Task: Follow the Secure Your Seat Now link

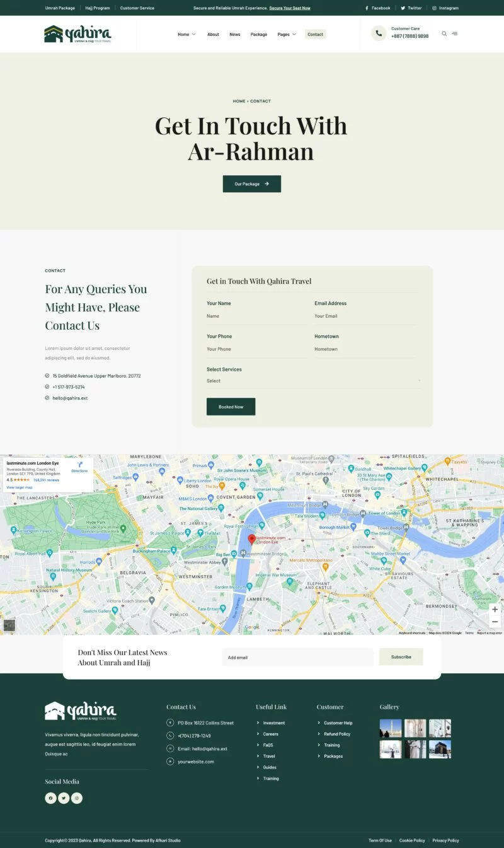Action: coord(290,8)
